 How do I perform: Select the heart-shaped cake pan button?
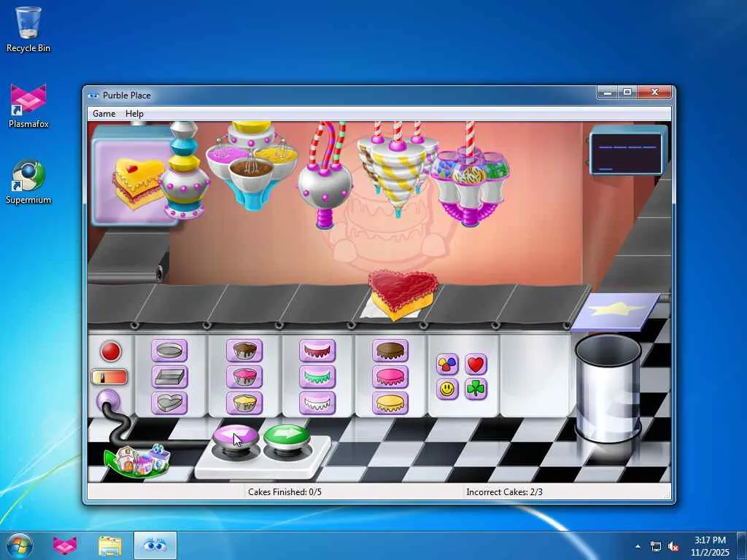click(169, 402)
